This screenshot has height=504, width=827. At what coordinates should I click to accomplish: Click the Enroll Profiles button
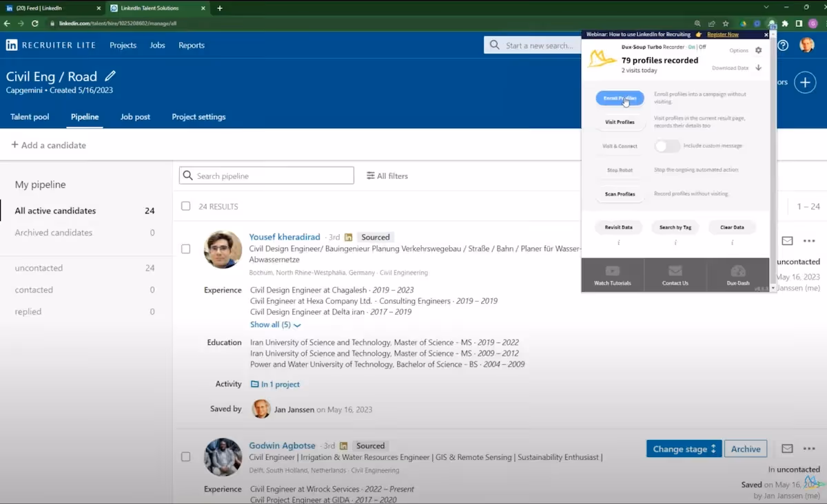(620, 98)
